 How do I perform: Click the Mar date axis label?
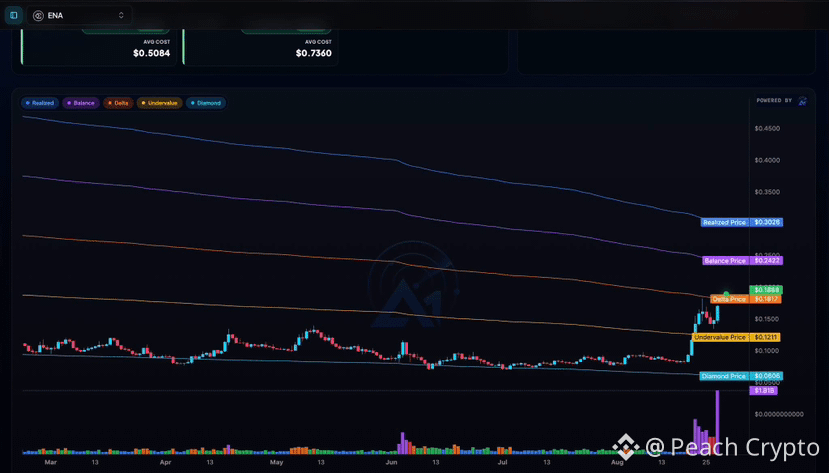tap(50, 462)
